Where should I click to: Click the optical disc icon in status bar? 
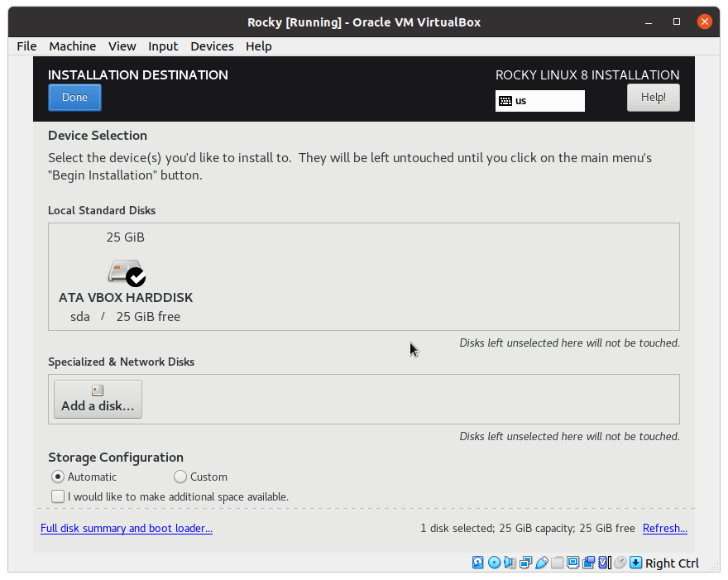click(495, 563)
